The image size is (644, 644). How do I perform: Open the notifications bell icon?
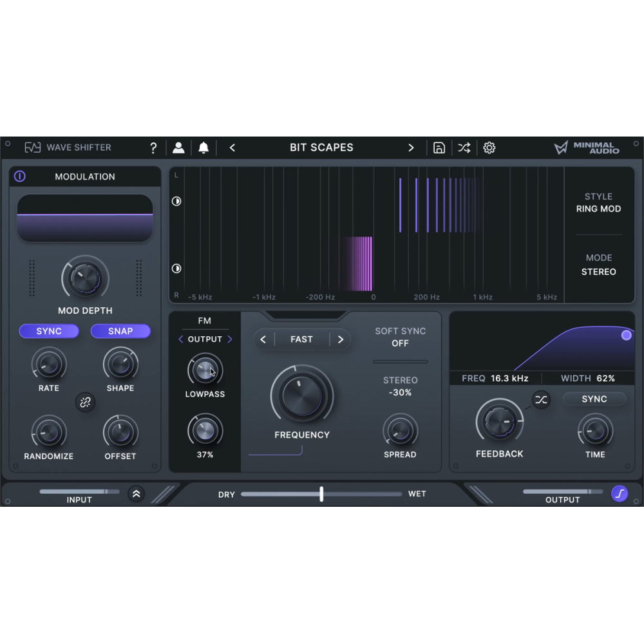click(205, 147)
